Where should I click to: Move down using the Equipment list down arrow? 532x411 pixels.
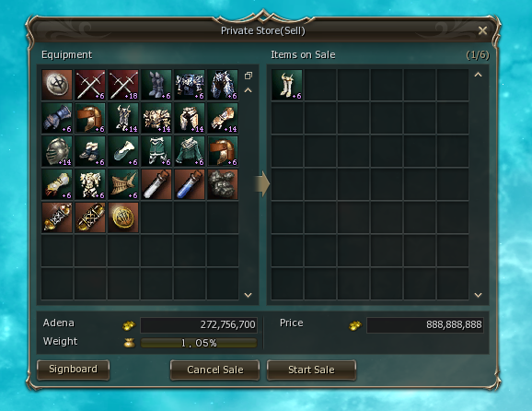point(248,295)
